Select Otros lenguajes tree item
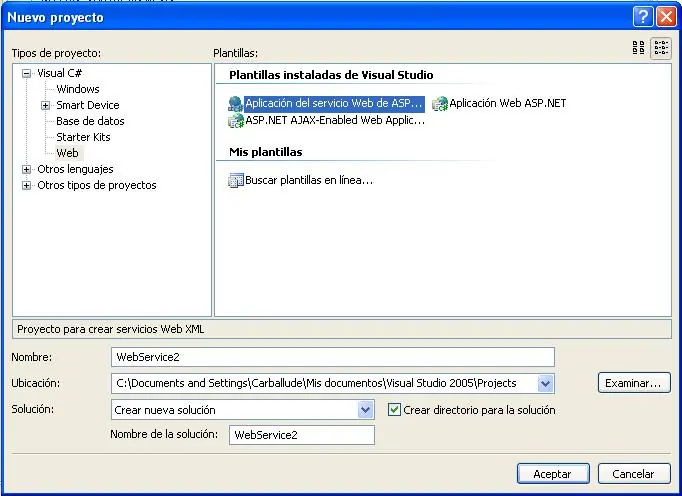 (75, 169)
